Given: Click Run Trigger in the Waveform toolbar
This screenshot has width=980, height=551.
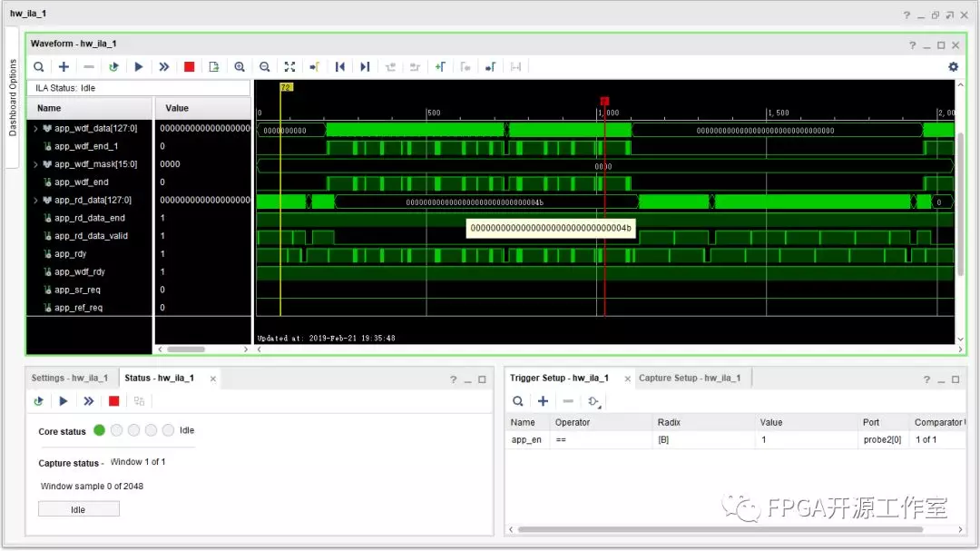Looking at the screenshot, I should click(x=139, y=66).
